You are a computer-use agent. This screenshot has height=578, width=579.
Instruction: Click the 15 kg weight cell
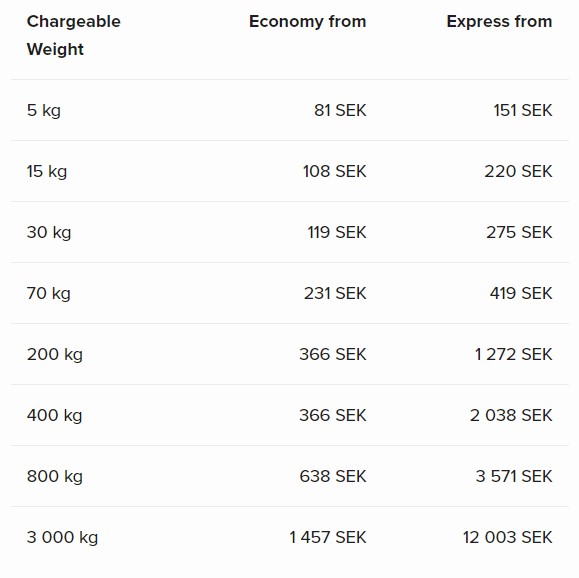[x=47, y=171]
